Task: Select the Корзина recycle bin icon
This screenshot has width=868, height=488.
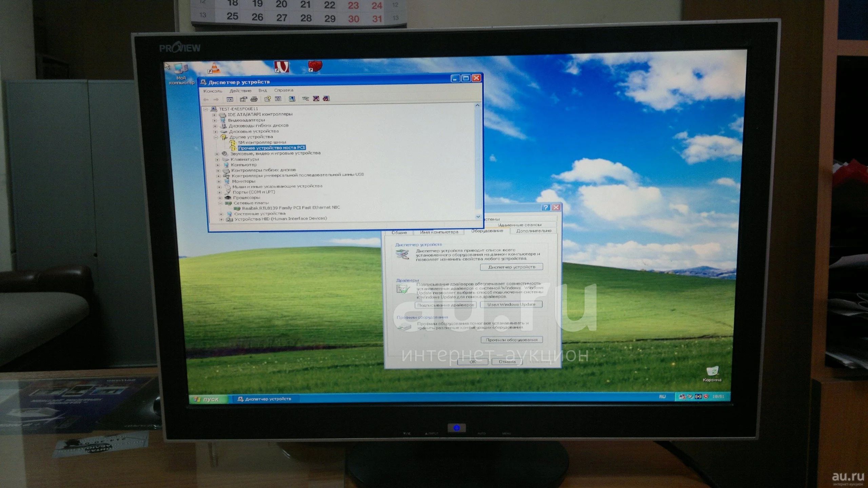Action: pyautogui.click(x=712, y=374)
